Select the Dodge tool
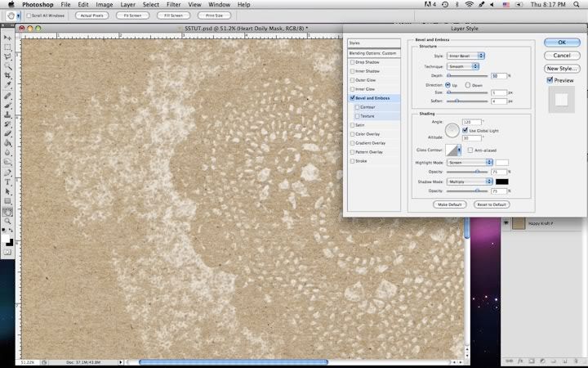 (x=7, y=162)
